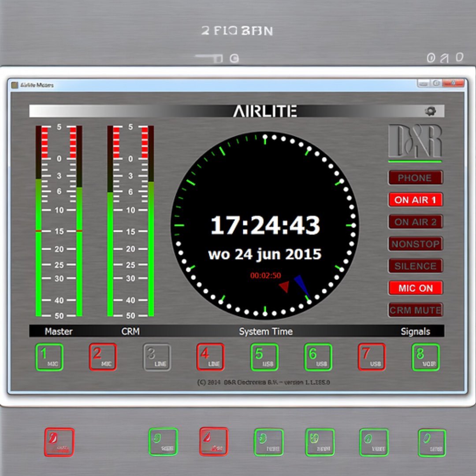Viewport: 476px width, 476px height.
Task: Toggle the MIC ON indicator
Action: tap(415, 288)
